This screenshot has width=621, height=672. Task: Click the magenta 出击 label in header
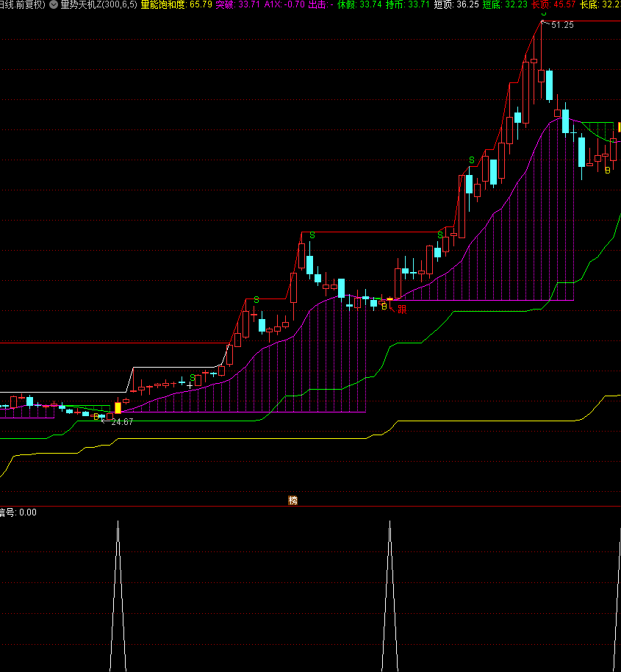click(320, 4)
